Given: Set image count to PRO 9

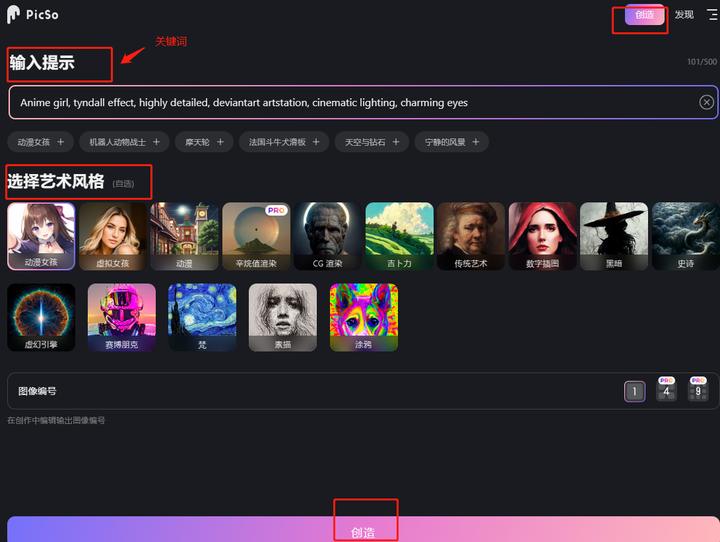Looking at the screenshot, I should pos(698,390).
